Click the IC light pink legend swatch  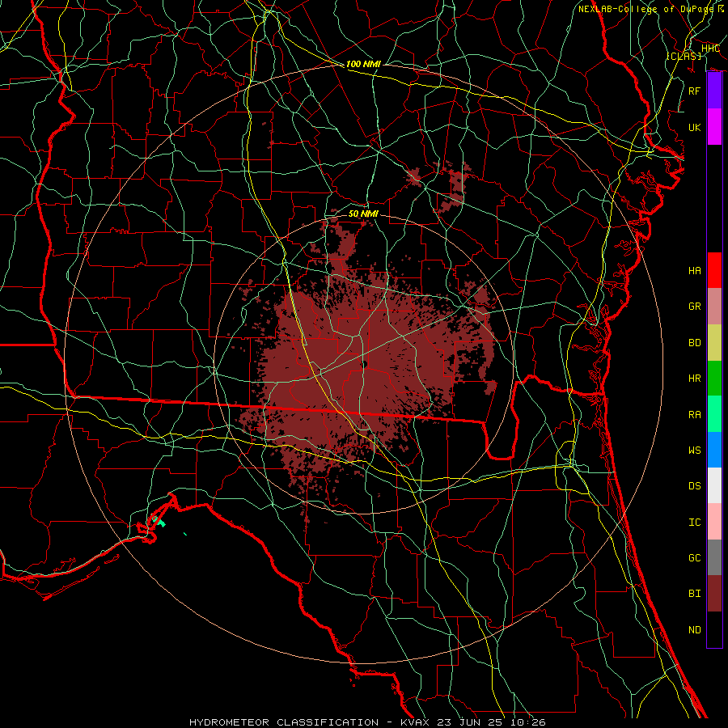[x=714, y=522]
